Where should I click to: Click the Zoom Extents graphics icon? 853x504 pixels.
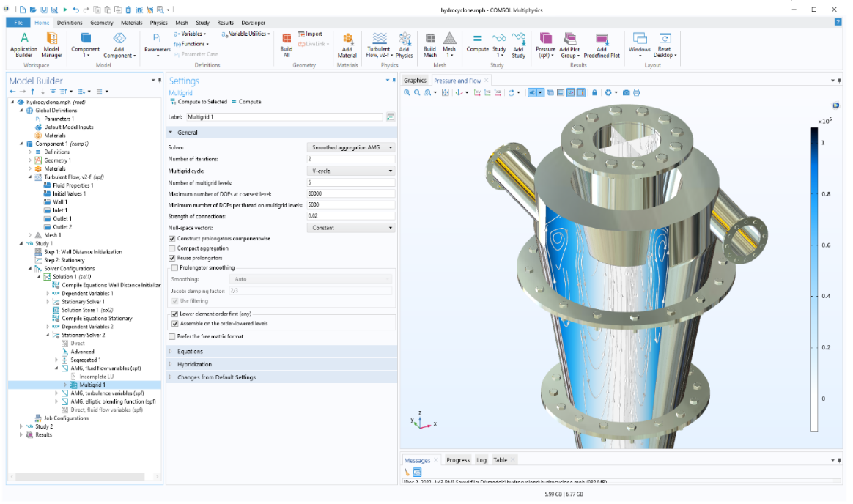[446, 92]
